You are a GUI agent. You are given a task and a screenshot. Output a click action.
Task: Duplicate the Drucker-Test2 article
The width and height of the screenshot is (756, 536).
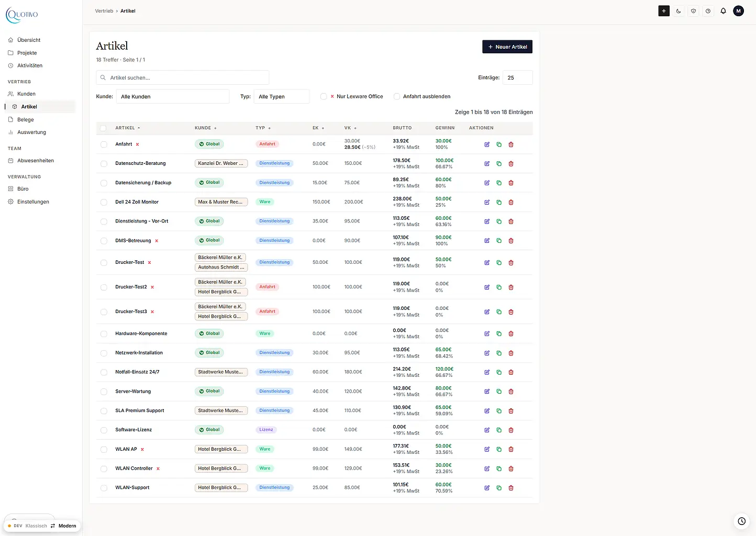(499, 287)
